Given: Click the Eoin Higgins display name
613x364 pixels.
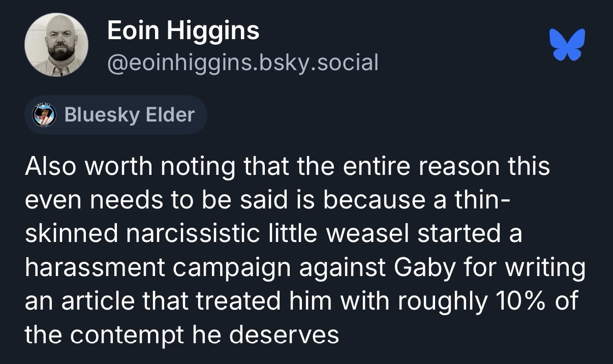Looking at the screenshot, I should [183, 32].
